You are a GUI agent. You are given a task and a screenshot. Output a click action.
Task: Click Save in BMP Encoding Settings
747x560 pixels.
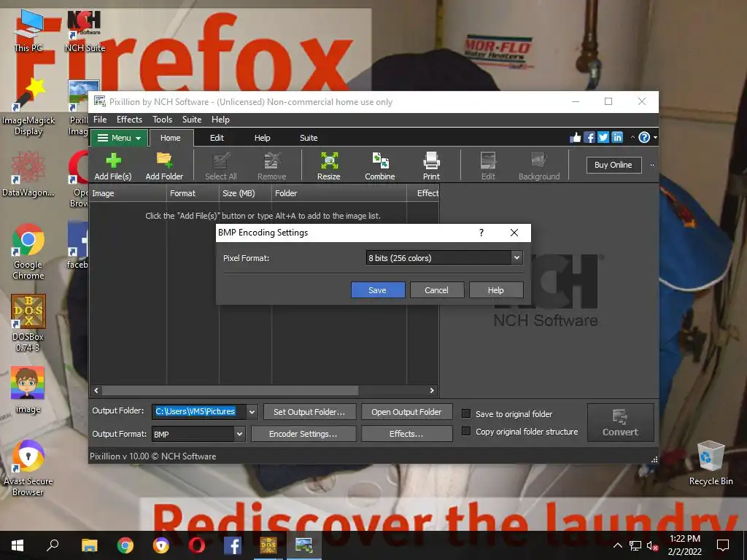pyautogui.click(x=378, y=290)
